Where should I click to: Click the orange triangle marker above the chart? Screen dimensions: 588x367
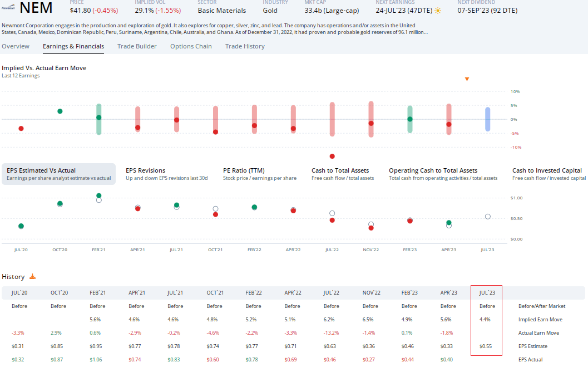(467, 79)
